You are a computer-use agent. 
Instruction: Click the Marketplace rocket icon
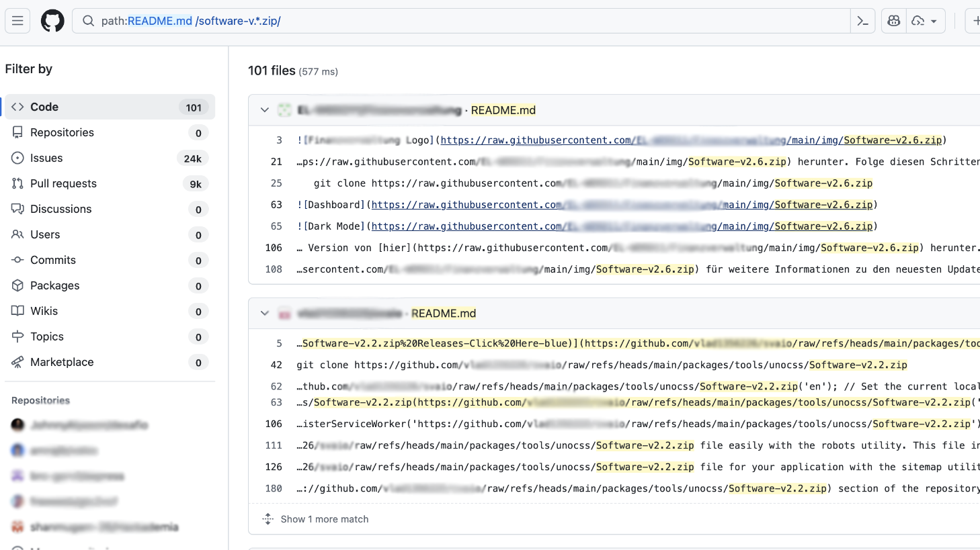(x=17, y=362)
